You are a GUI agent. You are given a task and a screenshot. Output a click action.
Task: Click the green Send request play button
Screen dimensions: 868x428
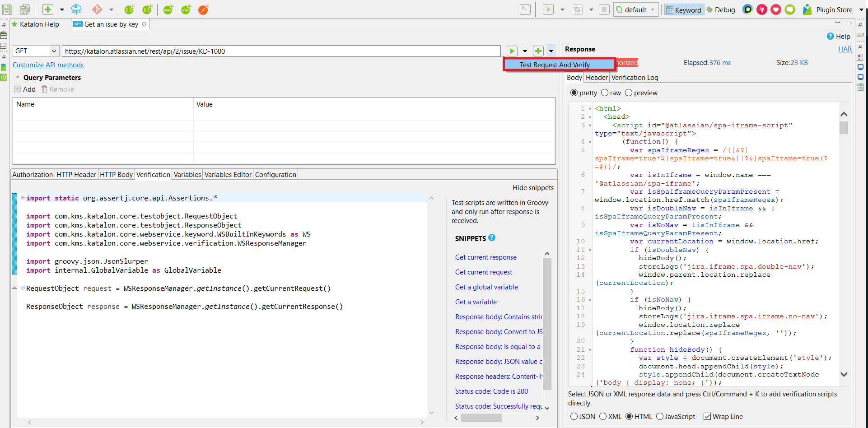tap(512, 51)
